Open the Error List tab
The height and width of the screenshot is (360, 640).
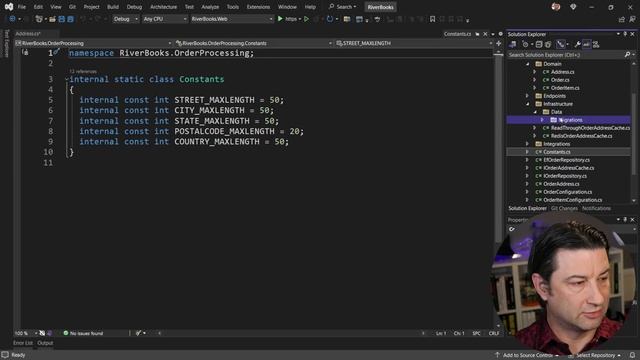[x=22, y=343]
